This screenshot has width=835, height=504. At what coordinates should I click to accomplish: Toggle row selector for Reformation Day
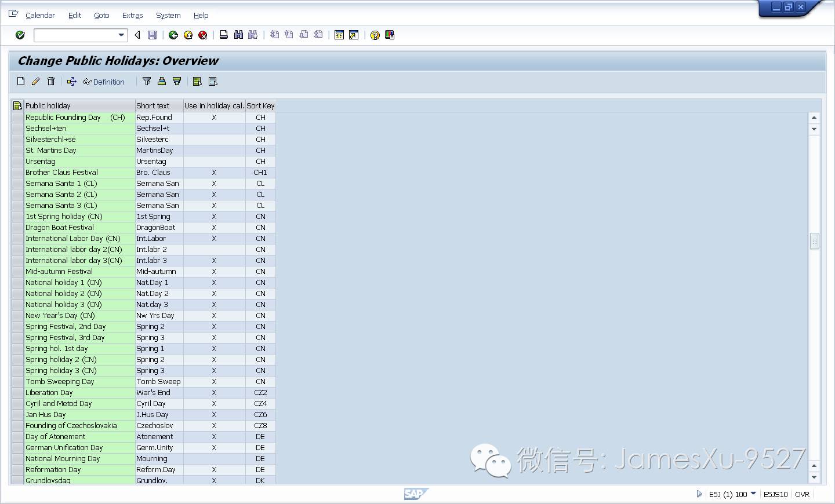pos(17,470)
